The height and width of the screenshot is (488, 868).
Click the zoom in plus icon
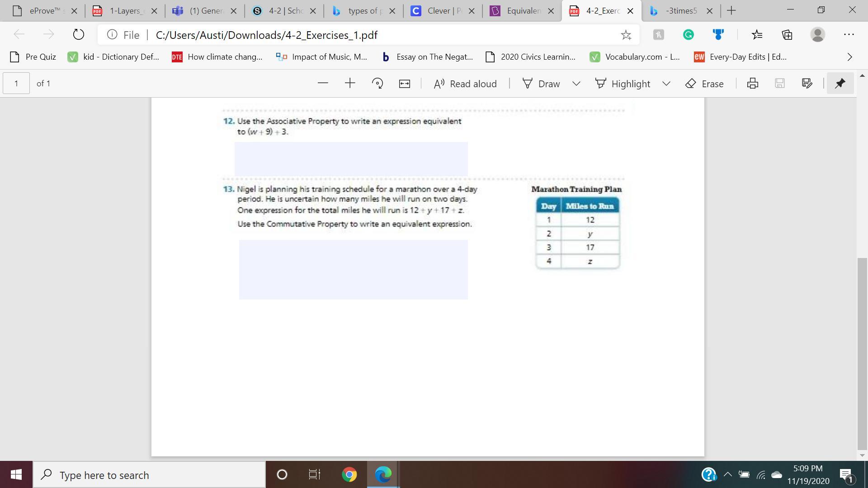tap(350, 83)
